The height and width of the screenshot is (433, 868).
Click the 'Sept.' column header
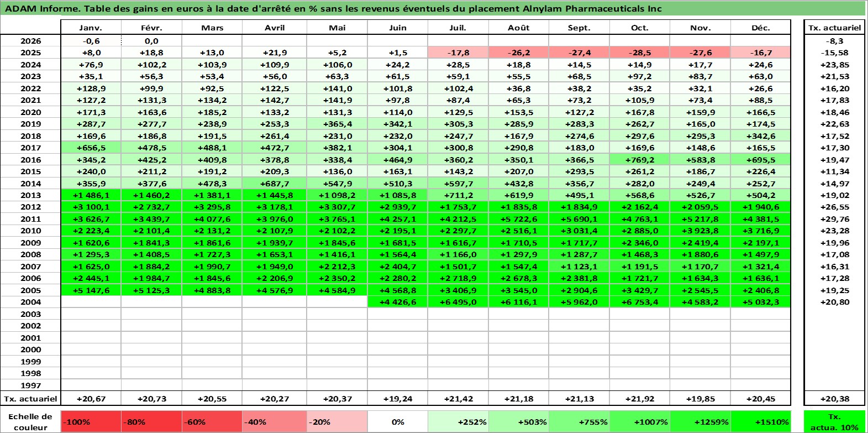(579, 28)
